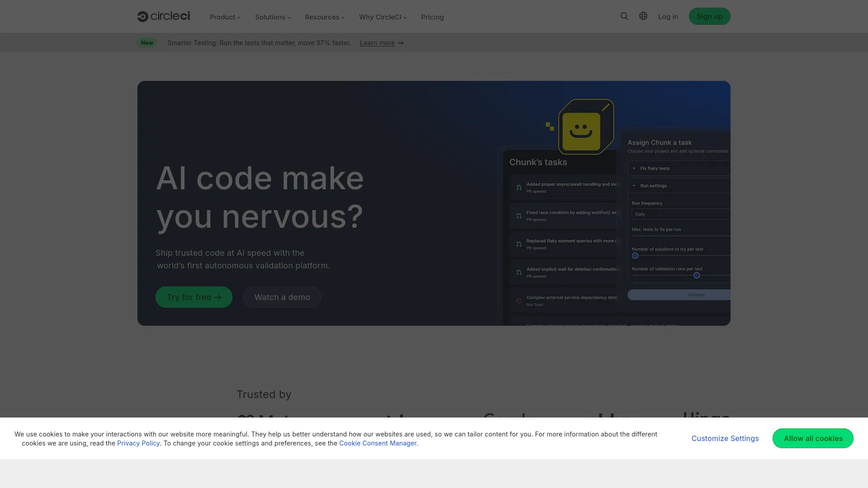Click 'Allow all cookies' button

[813, 438]
